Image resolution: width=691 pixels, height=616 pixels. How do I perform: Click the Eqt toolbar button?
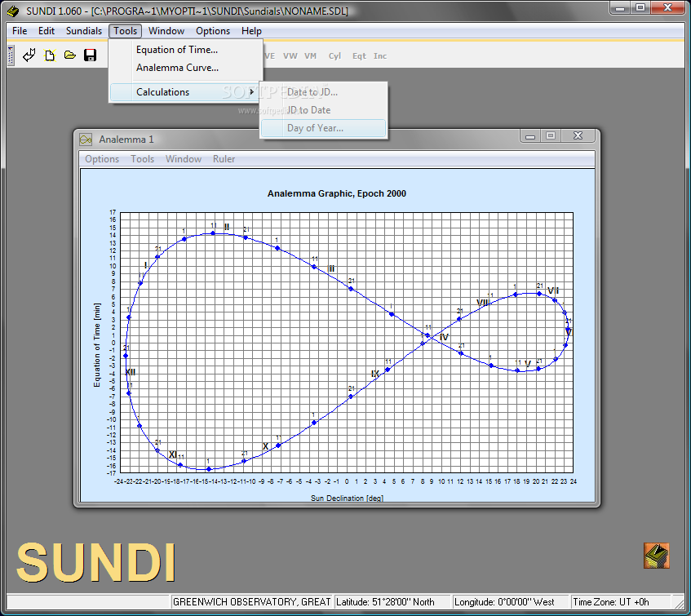(359, 56)
